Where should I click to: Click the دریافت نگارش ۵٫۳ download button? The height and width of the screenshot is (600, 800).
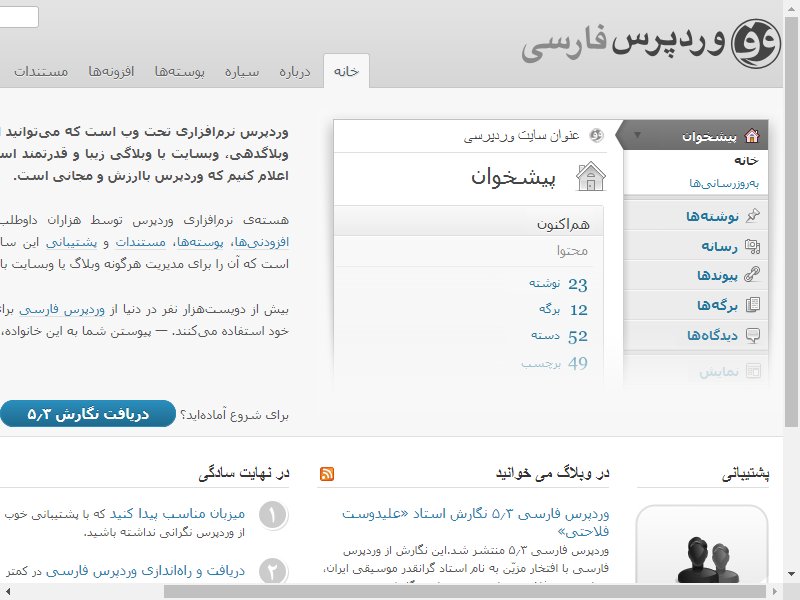[x=88, y=414]
